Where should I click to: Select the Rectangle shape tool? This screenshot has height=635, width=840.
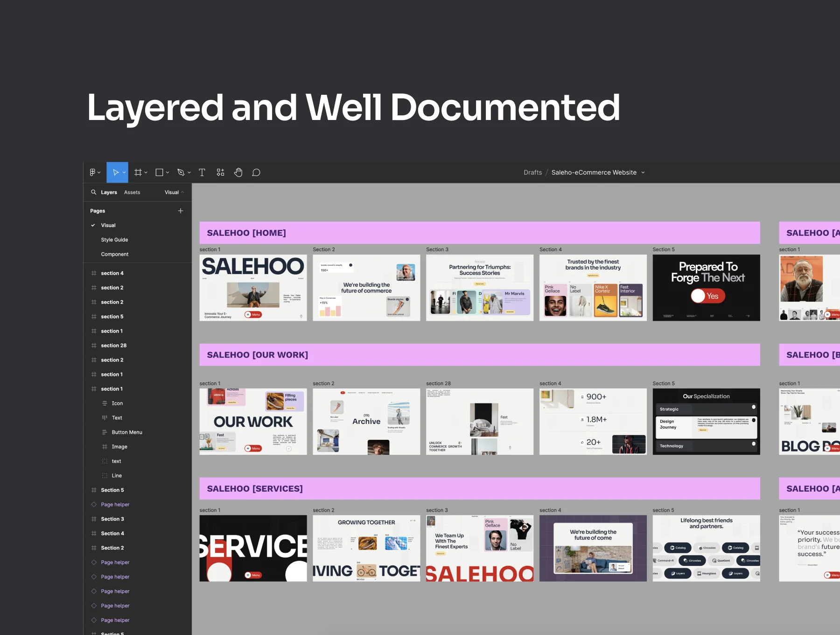159,172
